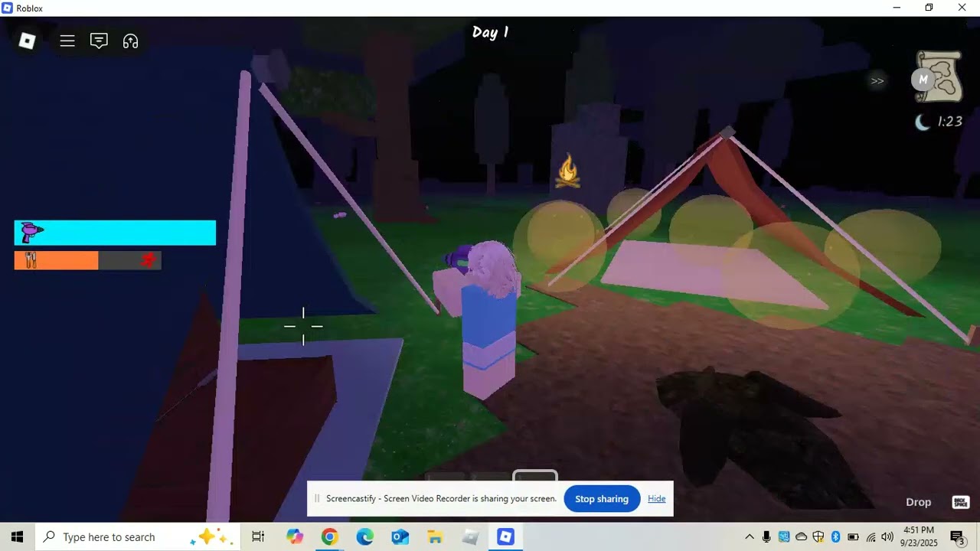Toggle the chat window icon
The width and height of the screenshot is (980, 551).
99,41
